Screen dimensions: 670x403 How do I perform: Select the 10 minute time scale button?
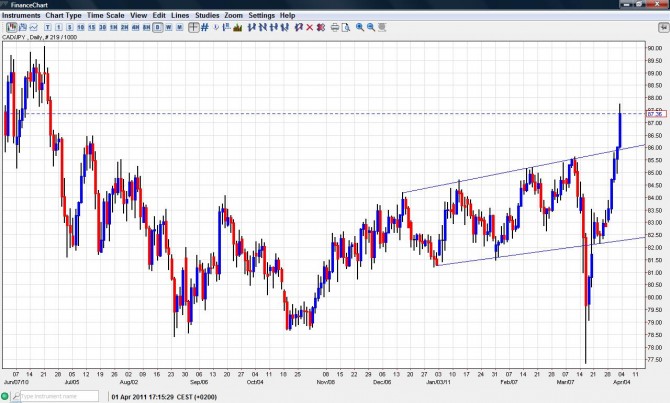[81, 27]
